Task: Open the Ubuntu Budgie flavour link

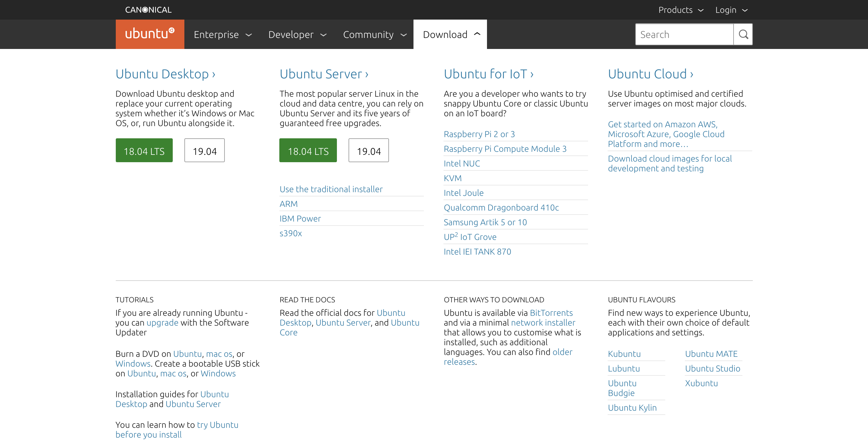Action: coord(622,388)
